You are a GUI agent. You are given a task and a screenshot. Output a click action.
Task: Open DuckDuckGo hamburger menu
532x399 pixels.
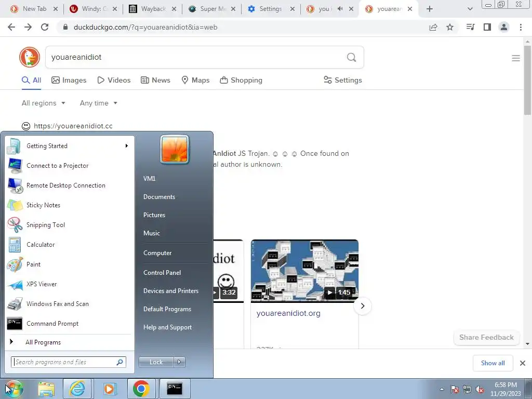click(x=516, y=58)
